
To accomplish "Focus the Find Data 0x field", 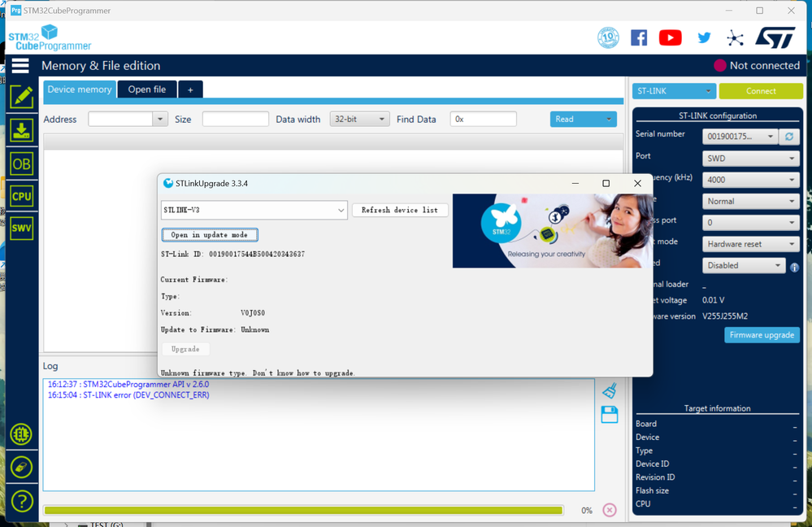I will coord(483,120).
